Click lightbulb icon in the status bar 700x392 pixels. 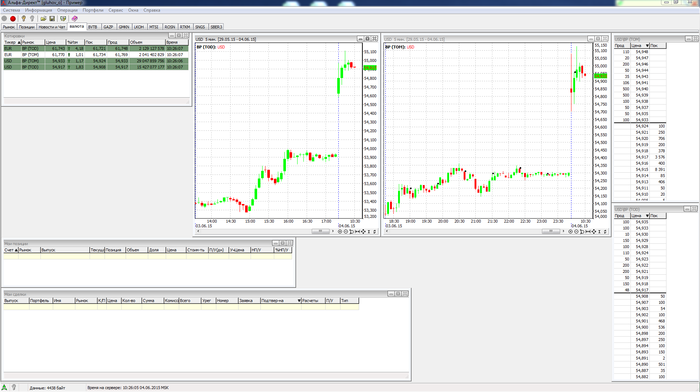[14, 388]
